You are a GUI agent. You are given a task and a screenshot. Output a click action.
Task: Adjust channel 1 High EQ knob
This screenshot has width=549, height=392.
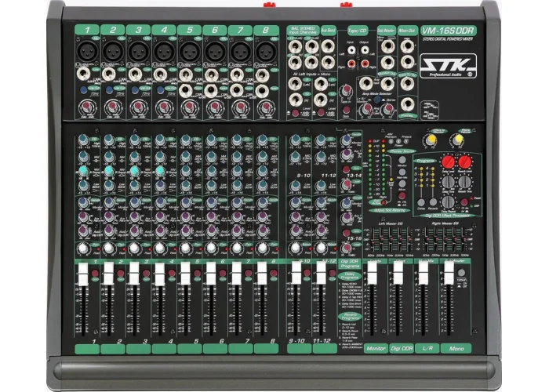[83, 140]
